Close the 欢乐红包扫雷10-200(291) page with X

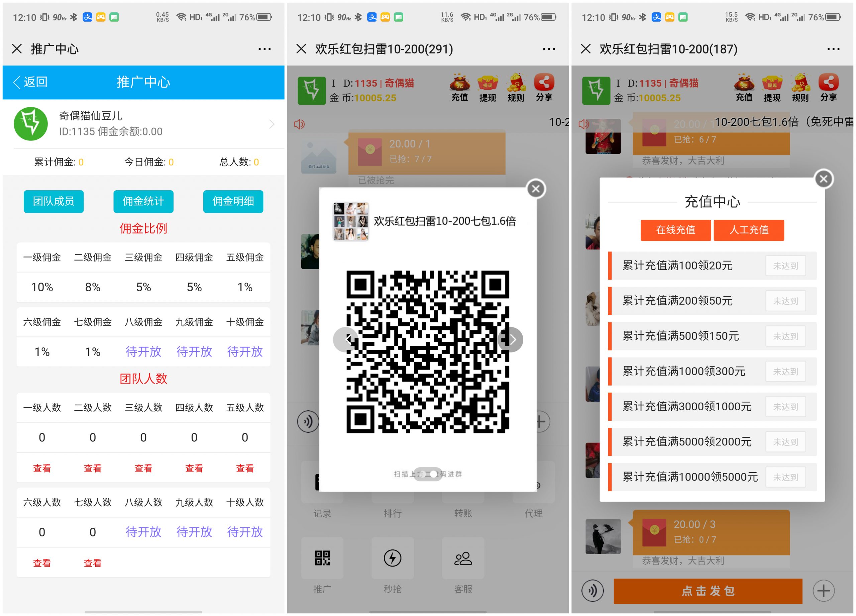(x=301, y=49)
